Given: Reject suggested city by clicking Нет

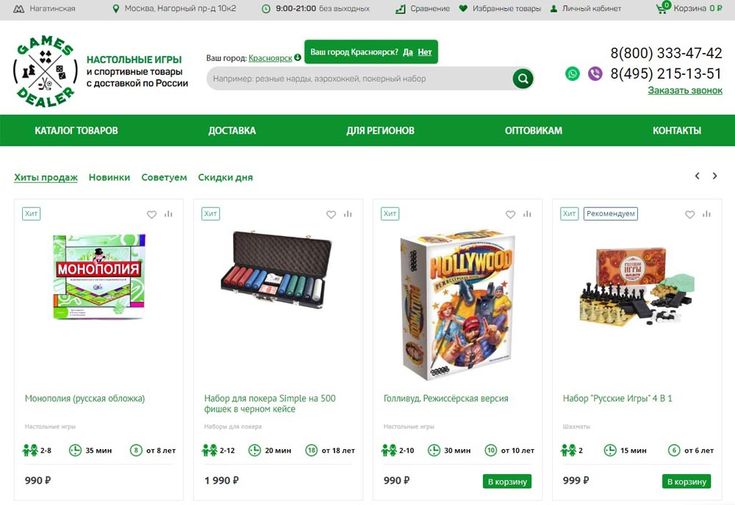Looking at the screenshot, I should point(425,52).
